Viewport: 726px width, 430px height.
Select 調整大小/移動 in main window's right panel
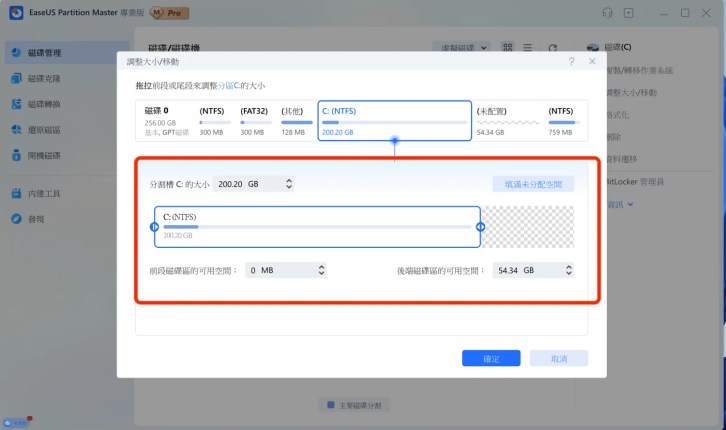tap(632, 93)
